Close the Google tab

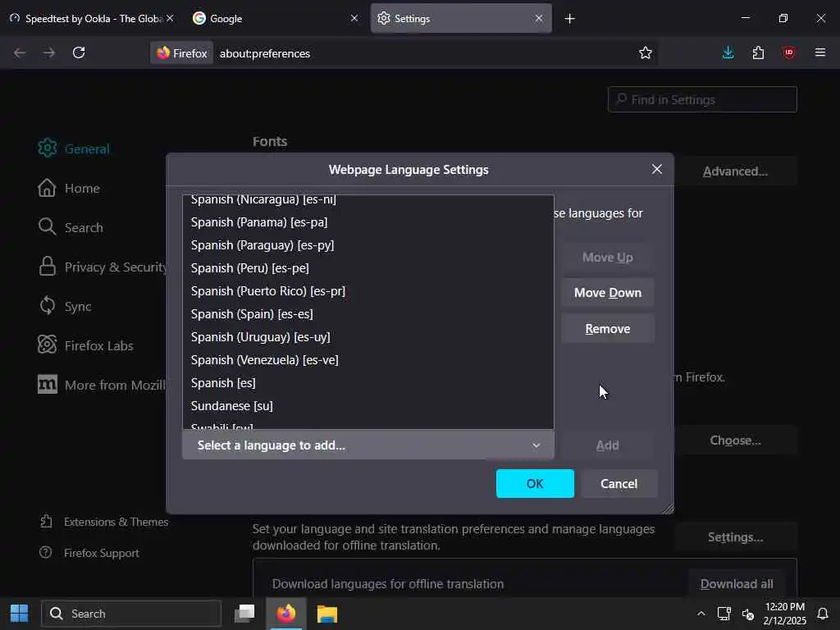354,18
